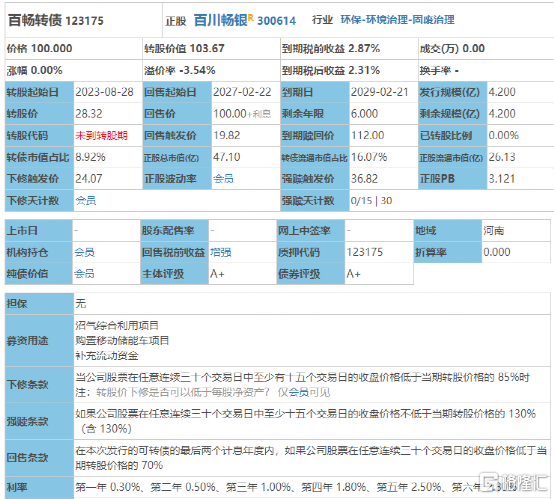Click 担保 value 无
The width and height of the screenshot is (554, 499).
[x=81, y=304]
